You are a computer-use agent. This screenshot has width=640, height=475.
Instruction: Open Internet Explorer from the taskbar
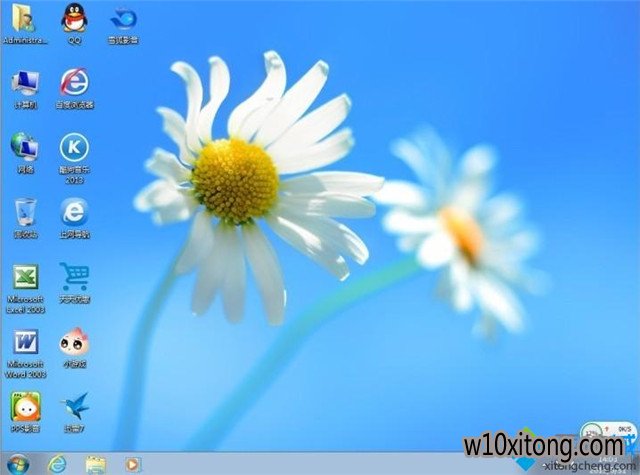(x=58, y=463)
